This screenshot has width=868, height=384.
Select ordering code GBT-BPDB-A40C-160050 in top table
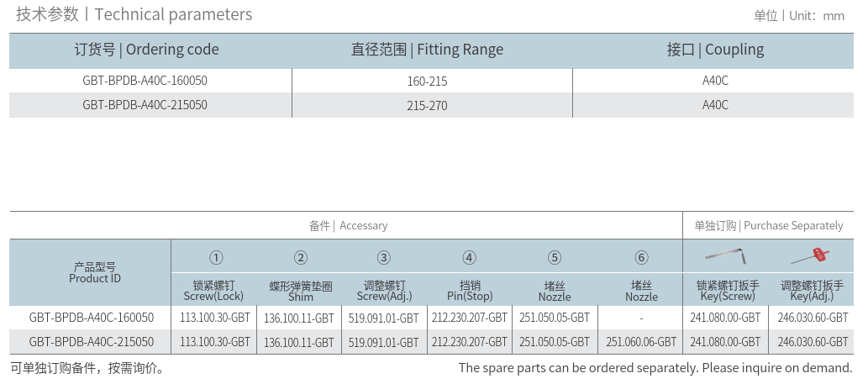(145, 82)
